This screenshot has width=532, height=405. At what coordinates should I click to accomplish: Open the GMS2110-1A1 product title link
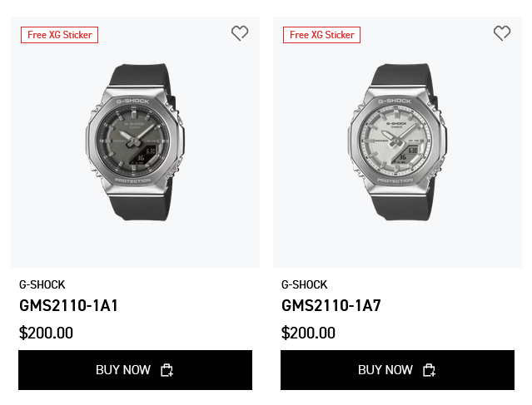pyautogui.click(x=69, y=305)
